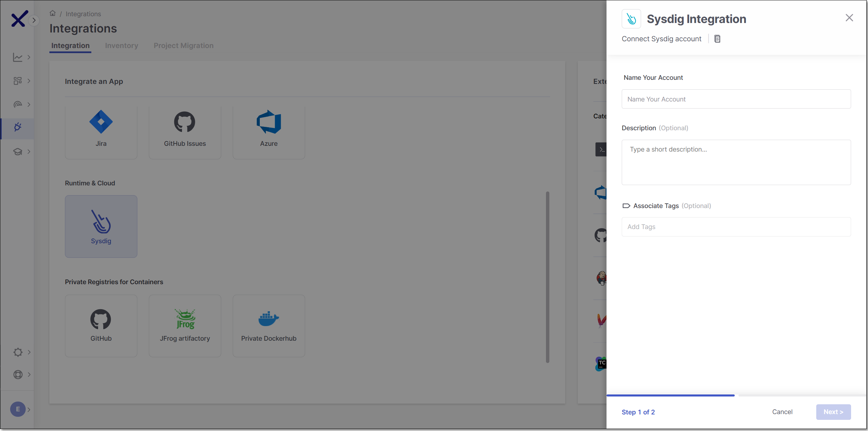Open the Private Dockerhub card
This screenshot has height=431, width=868.
point(269,326)
